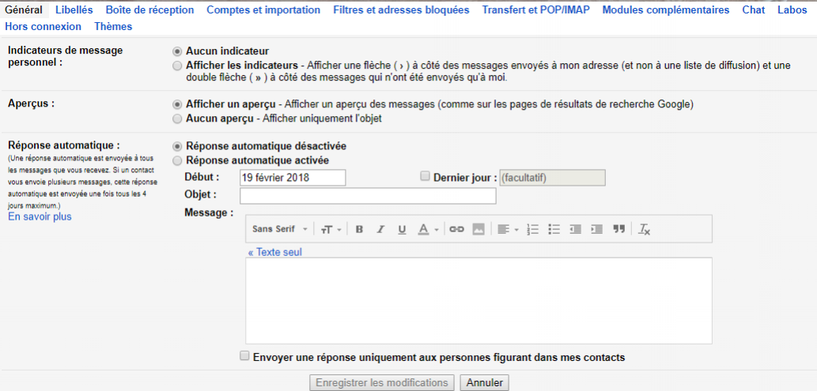This screenshot has height=391, width=817.
Task: Click Enregistrer les modifications button
Action: [x=382, y=383]
